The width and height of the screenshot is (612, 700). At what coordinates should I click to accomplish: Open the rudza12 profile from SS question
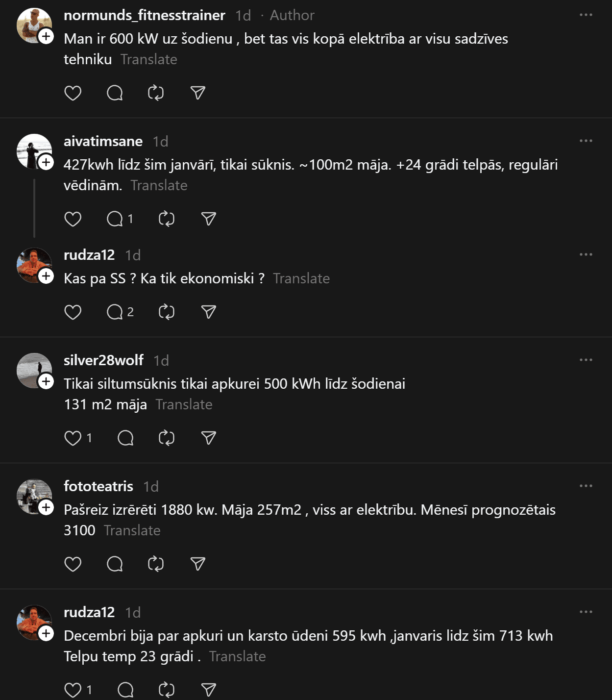[x=89, y=255]
